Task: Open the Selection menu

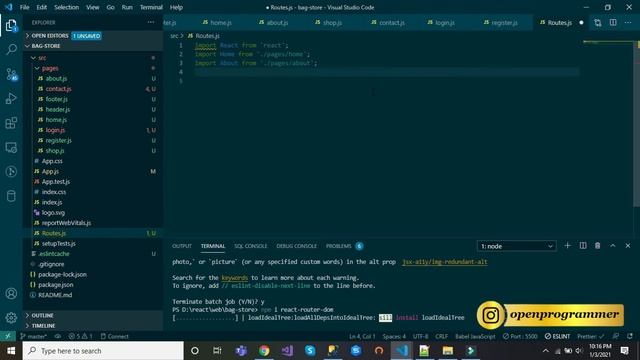Action: tap(66, 7)
